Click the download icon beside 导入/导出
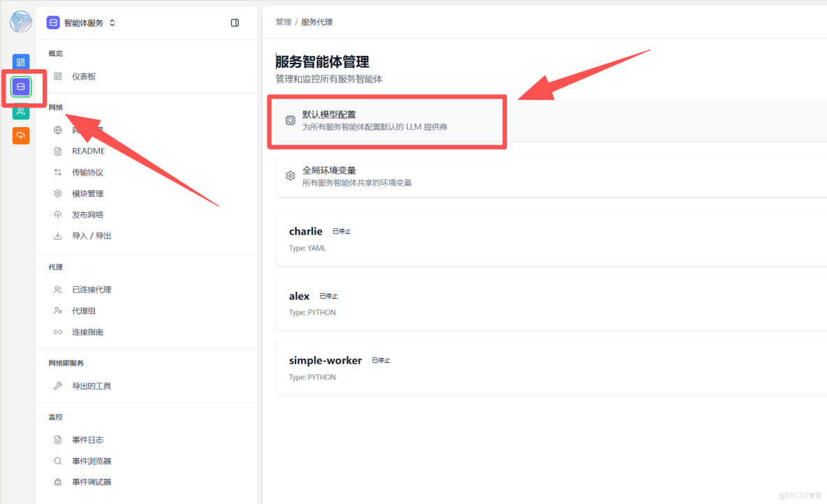Viewport: 827px width, 504px height. (x=57, y=235)
